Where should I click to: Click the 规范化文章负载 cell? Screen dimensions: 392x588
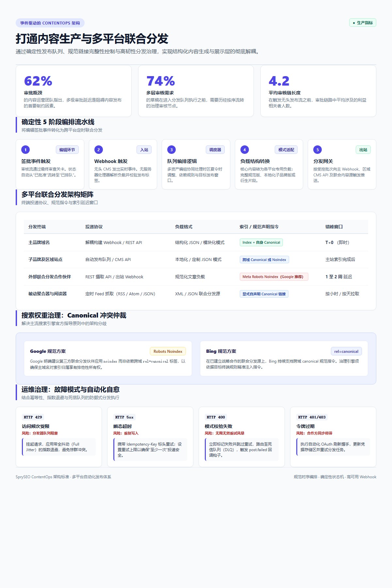[x=190, y=277]
